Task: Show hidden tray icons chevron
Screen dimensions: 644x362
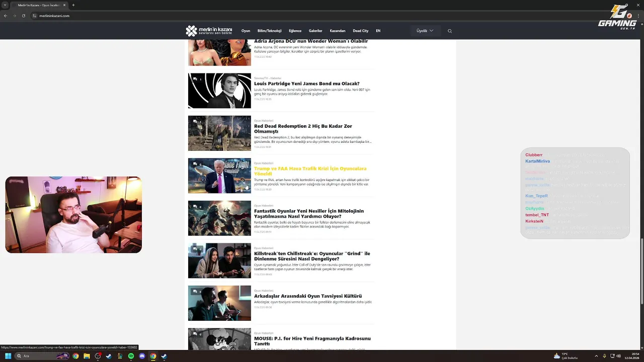Action: pyautogui.click(x=596, y=356)
